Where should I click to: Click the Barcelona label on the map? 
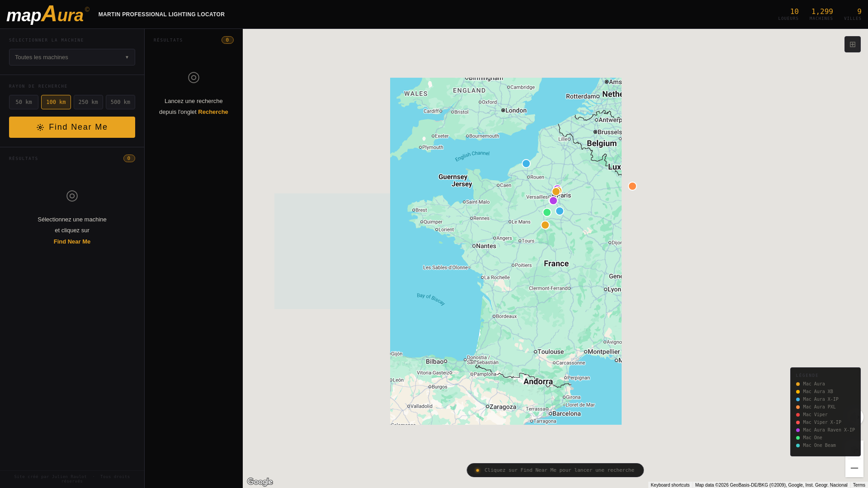coord(566,413)
